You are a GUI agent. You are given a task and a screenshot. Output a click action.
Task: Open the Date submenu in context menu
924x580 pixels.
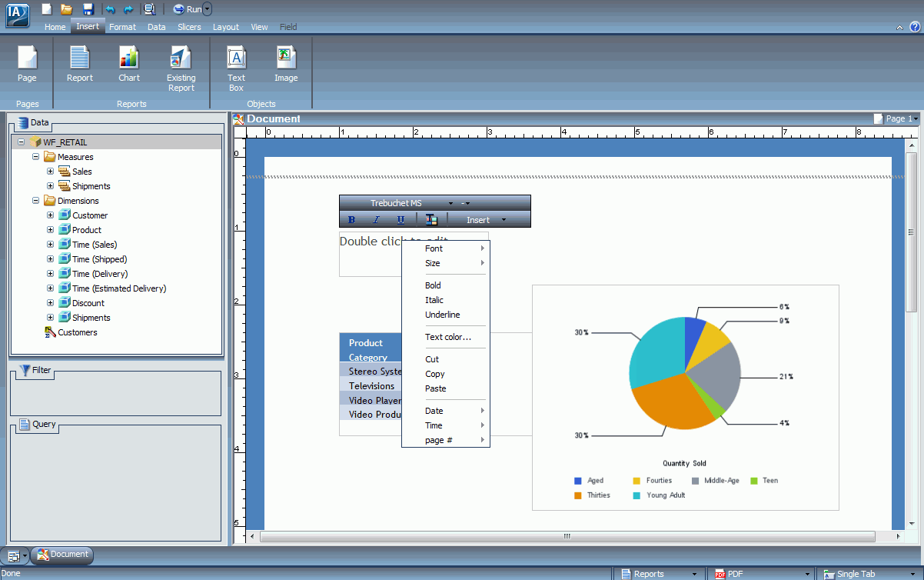(x=446, y=411)
